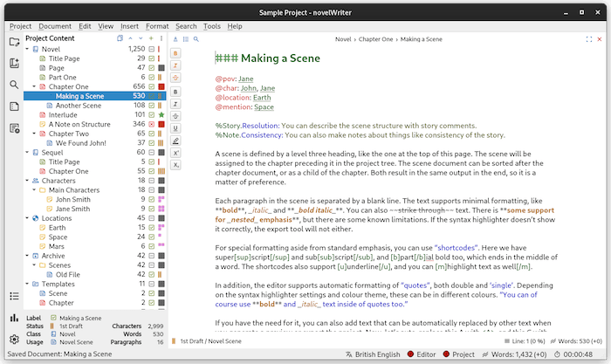Image resolution: width=611 pixels, height=364 pixels.
Task: Open the Document menu
Action: [x=55, y=26]
